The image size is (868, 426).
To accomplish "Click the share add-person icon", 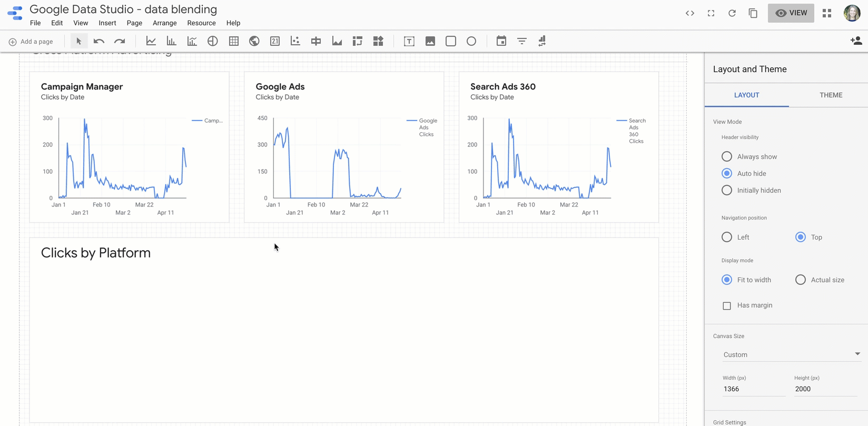I will click(x=856, y=41).
